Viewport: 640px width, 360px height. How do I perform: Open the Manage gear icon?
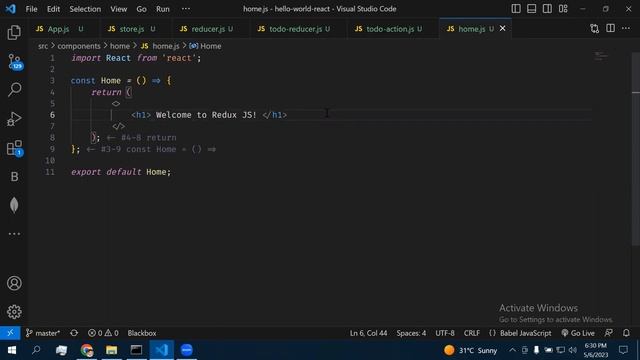coord(14,312)
